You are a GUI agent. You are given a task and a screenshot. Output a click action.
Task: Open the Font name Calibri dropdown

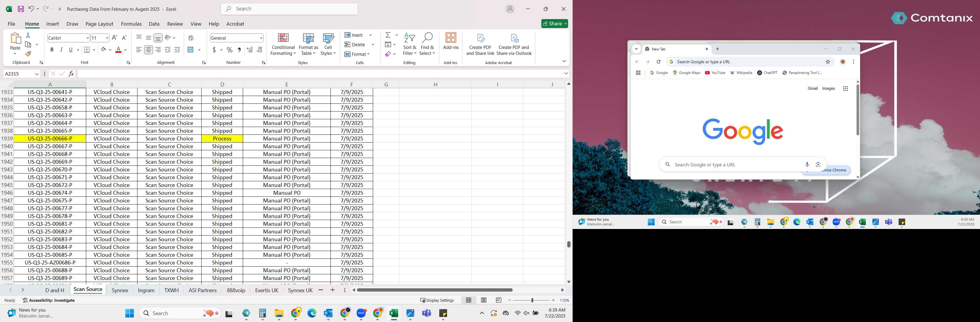pos(87,38)
